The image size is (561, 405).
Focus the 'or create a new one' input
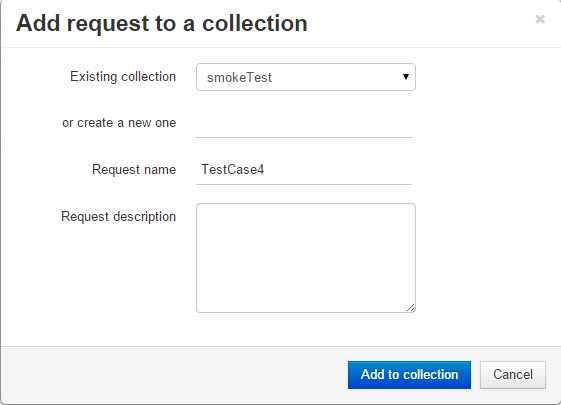point(304,123)
